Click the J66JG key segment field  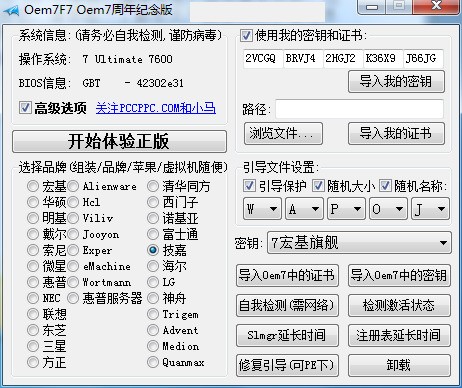(423, 59)
